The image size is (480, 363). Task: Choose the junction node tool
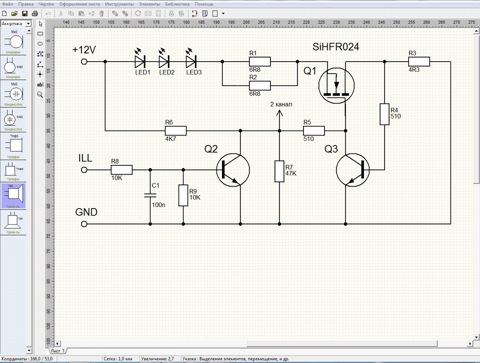click(40, 74)
